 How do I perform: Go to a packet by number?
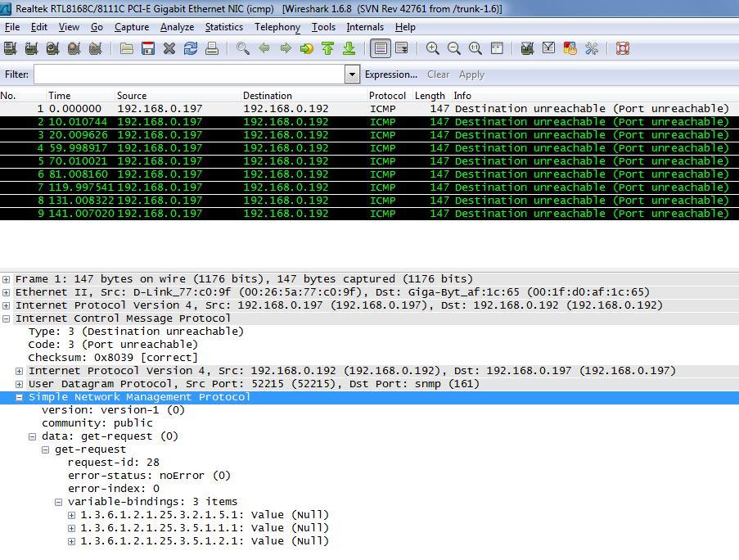pos(307,48)
